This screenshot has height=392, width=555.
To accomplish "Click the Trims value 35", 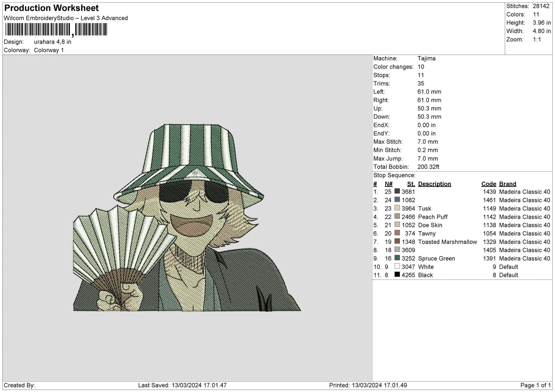I will pos(421,83).
